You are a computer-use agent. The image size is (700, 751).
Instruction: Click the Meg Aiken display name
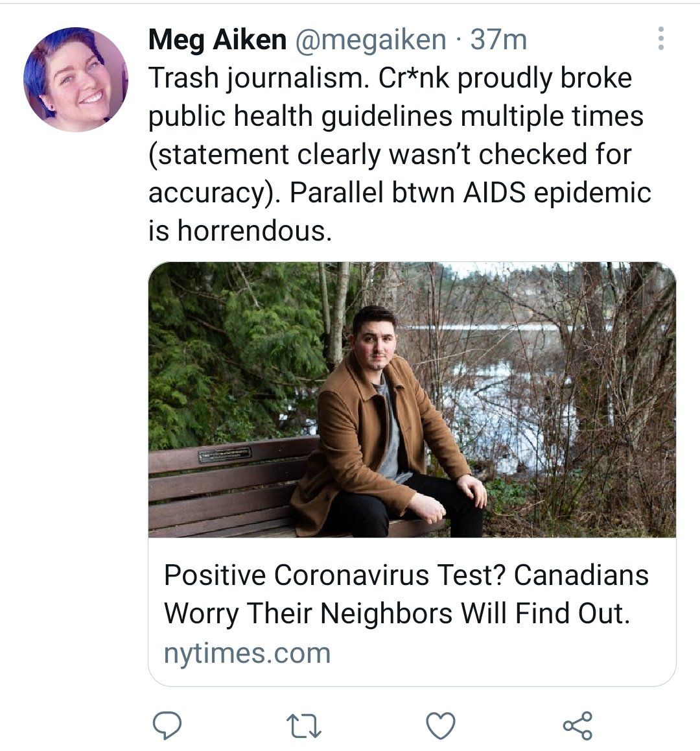[217, 40]
